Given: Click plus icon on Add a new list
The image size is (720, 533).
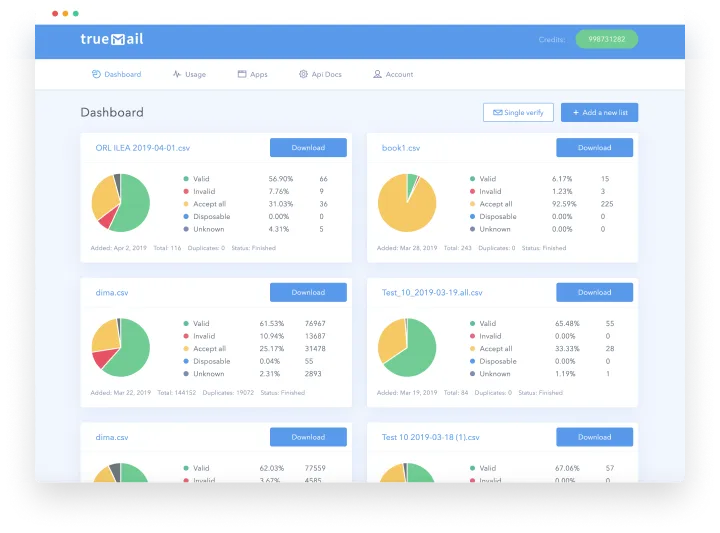Looking at the screenshot, I should [575, 112].
